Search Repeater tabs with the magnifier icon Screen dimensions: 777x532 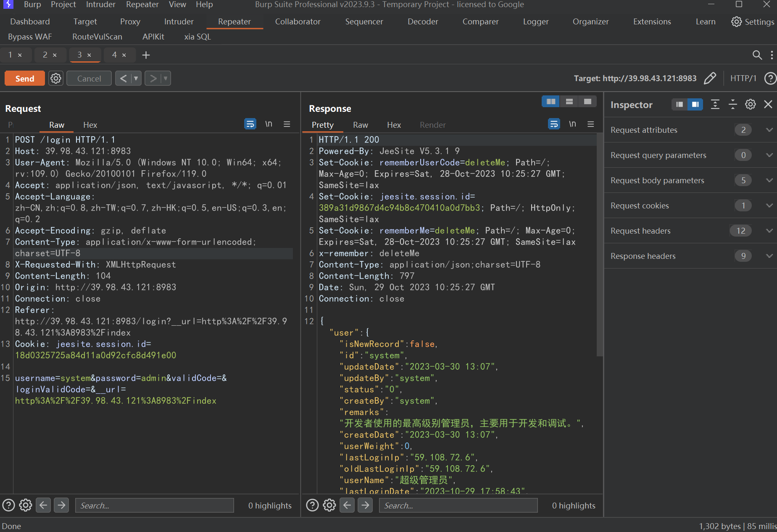click(x=757, y=55)
